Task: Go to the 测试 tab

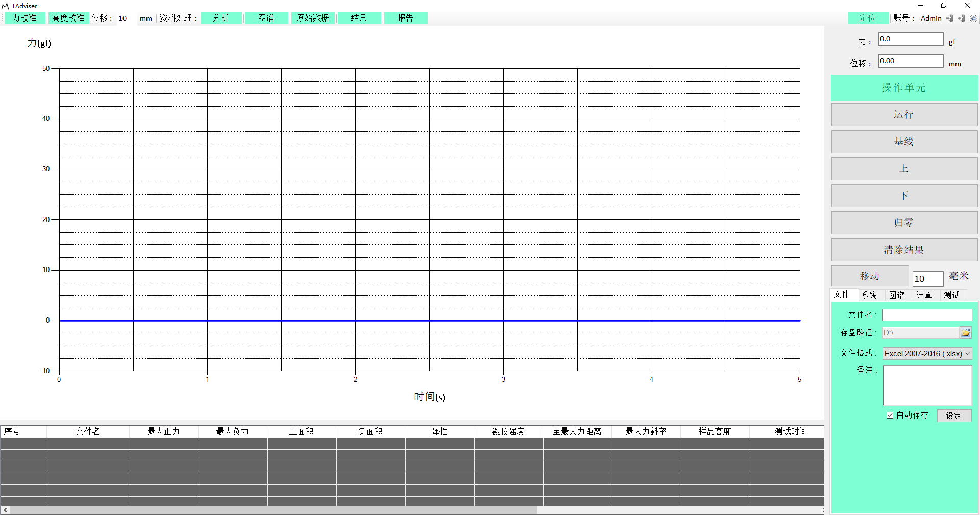Action: point(951,295)
